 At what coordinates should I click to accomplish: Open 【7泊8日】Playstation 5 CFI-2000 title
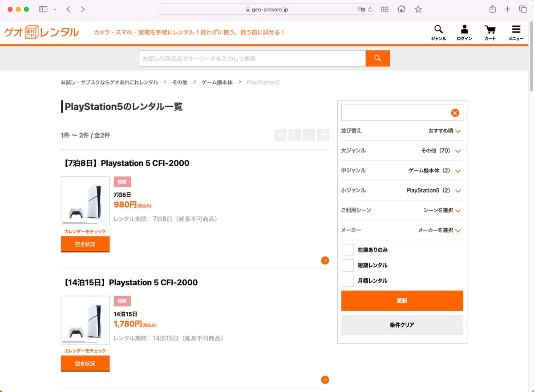[125, 163]
